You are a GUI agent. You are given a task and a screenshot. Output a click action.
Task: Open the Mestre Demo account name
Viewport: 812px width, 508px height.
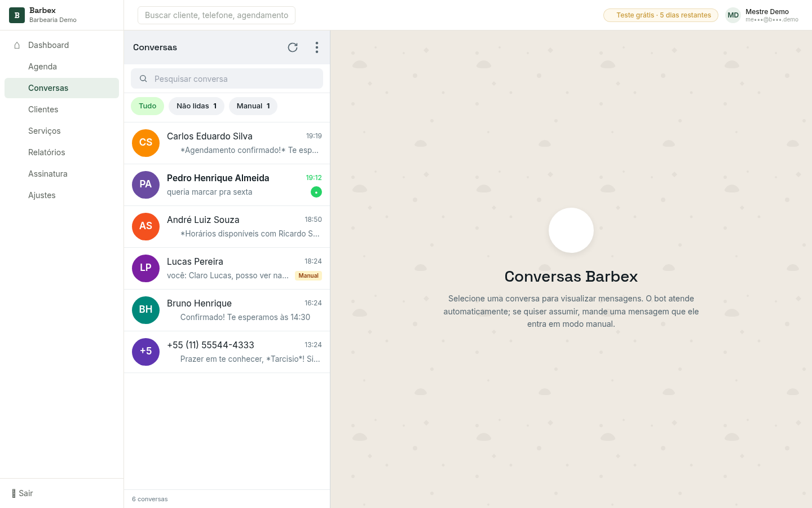click(x=767, y=11)
